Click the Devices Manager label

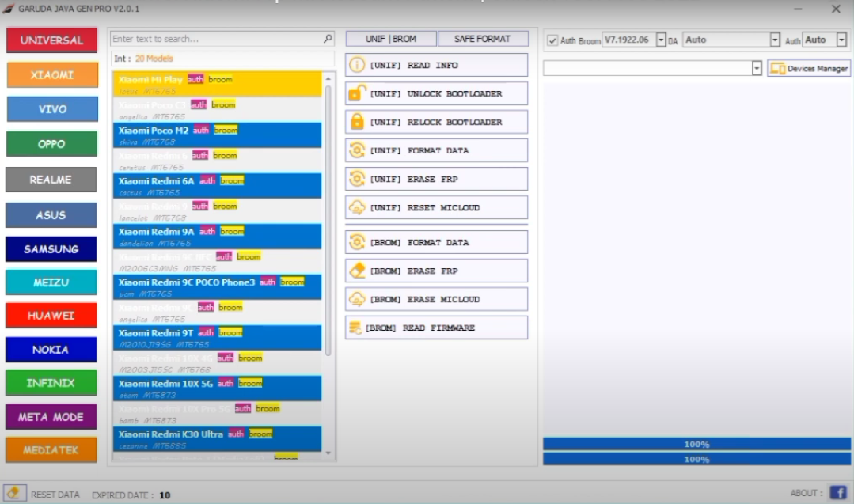coord(818,69)
